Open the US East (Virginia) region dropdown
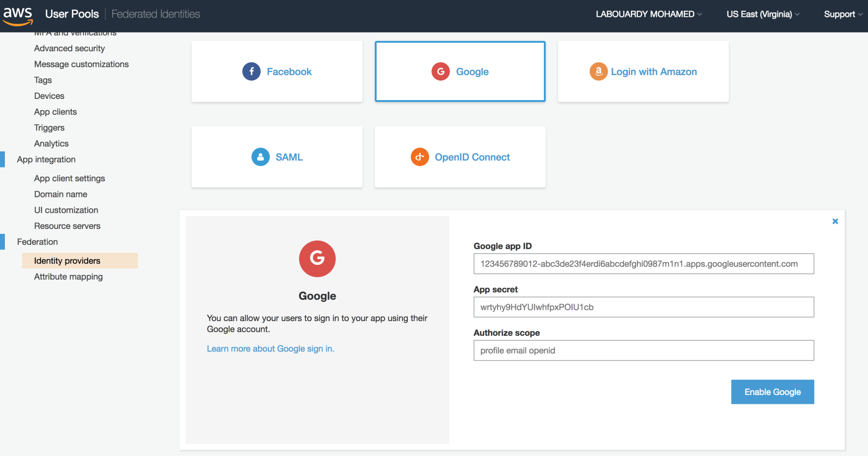Viewport: 868px width, 456px height. click(x=763, y=14)
